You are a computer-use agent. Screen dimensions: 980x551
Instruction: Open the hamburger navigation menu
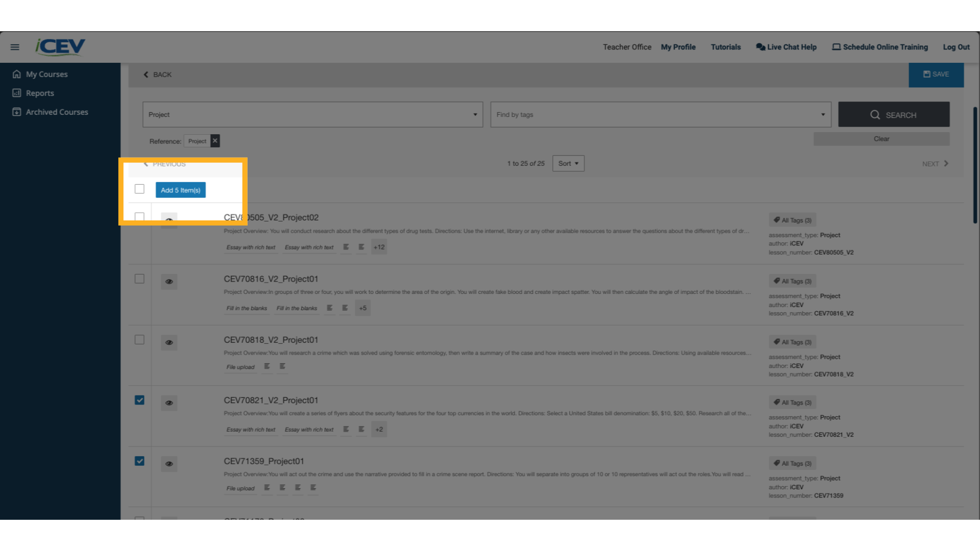[x=15, y=47]
